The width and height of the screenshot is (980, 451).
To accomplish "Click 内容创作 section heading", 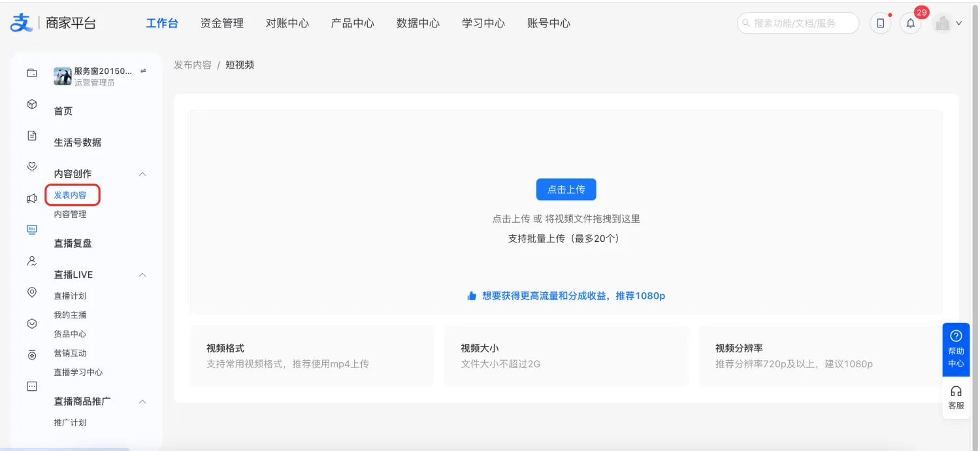I will [x=73, y=174].
